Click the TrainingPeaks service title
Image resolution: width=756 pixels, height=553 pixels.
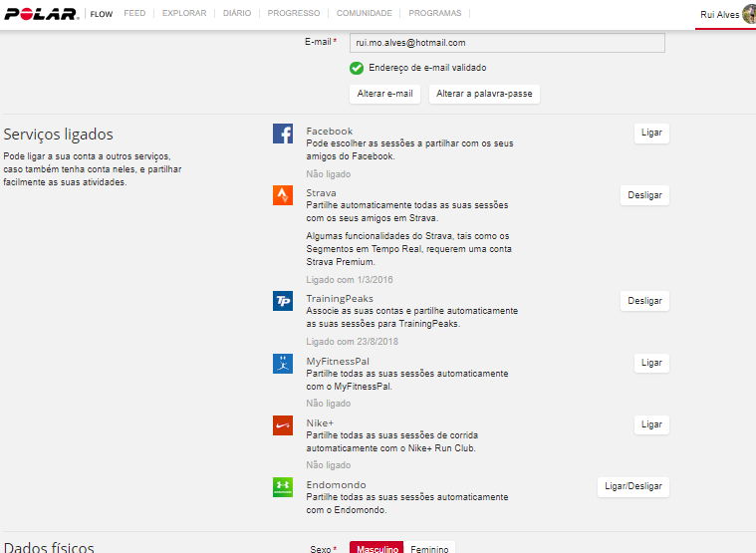point(340,299)
